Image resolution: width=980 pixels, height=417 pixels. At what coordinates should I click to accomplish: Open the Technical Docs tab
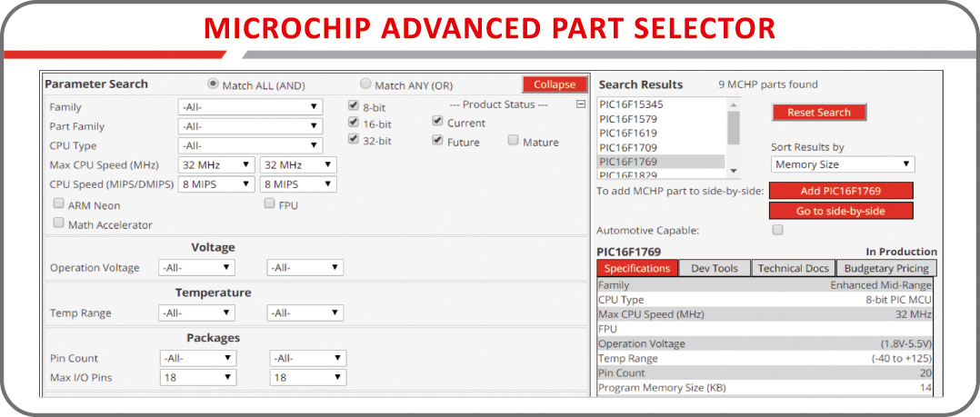793,268
